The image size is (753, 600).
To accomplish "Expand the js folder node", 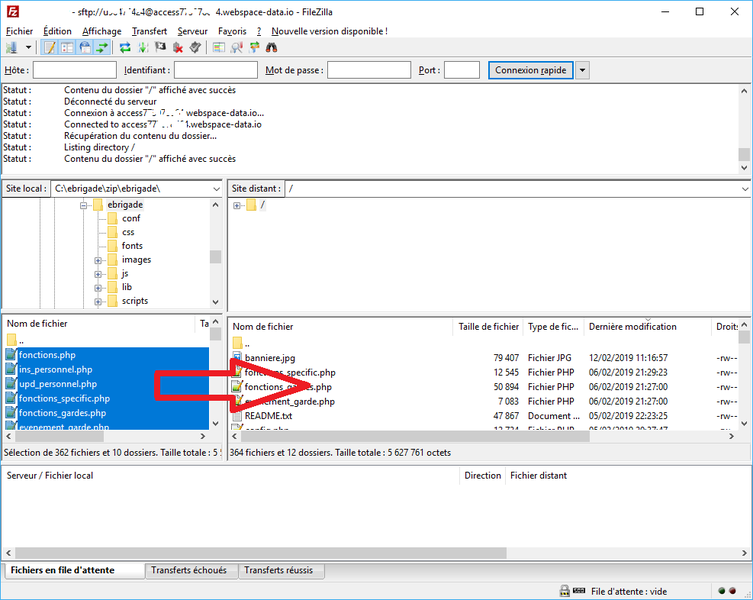I will click(98, 274).
